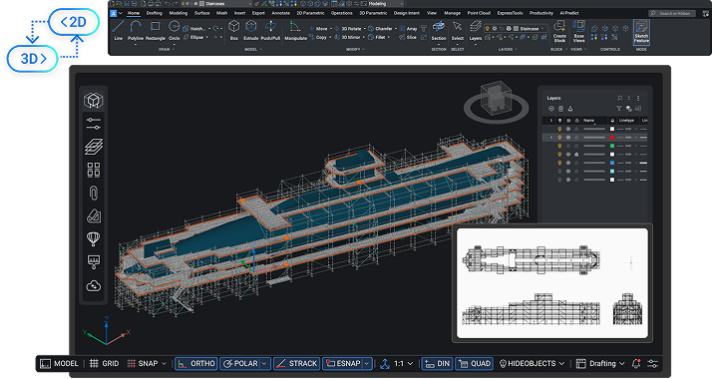The image size is (712, 379).
Task: Create a Box solid from ribbon
Action: pos(234,31)
